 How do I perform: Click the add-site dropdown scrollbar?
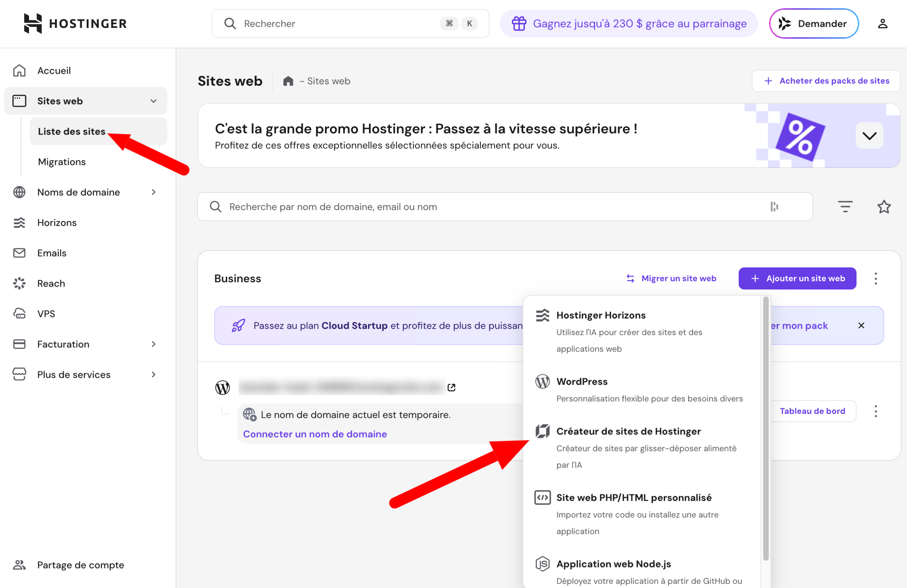click(766, 429)
